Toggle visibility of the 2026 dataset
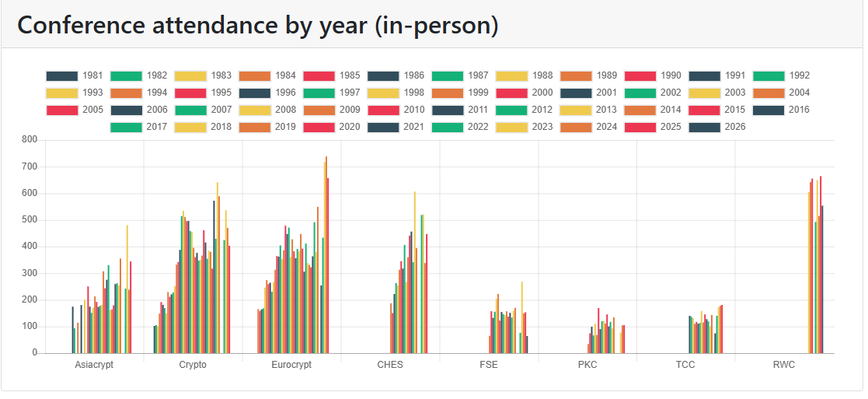The width and height of the screenshot is (868, 399). tap(705, 127)
